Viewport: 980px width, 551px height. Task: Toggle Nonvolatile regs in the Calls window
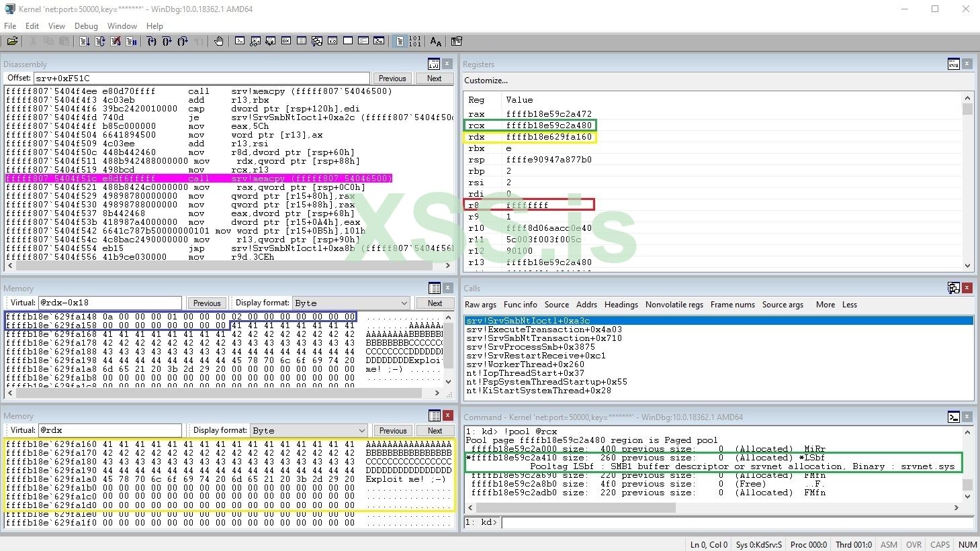(674, 305)
